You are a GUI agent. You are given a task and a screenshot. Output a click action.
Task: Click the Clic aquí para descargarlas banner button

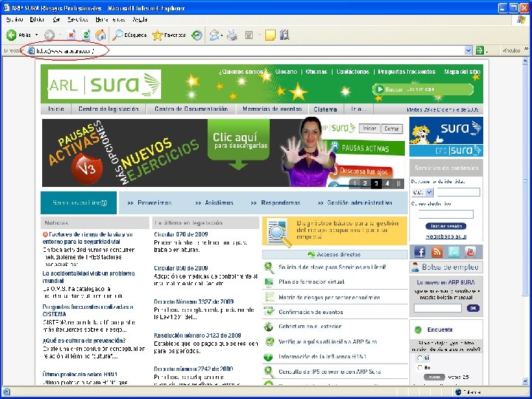click(239, 145)
